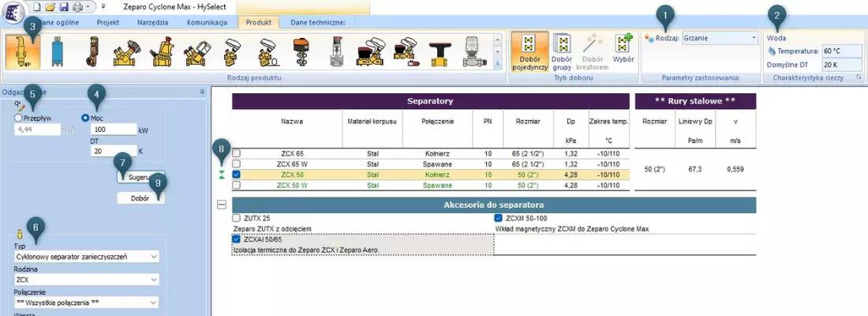Click the New document icon in quick access toolbar

pos(37,6)
